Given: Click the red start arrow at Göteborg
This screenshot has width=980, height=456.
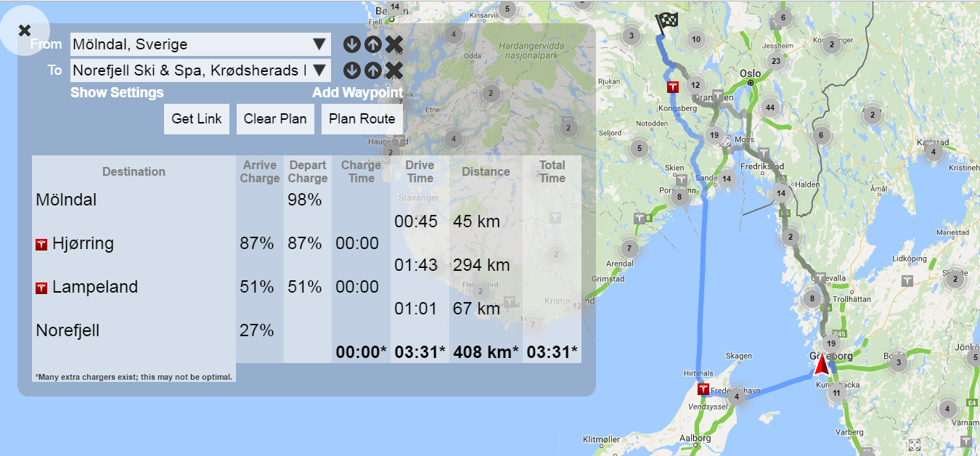Looking at the screenshot, I should click(822, 363).
